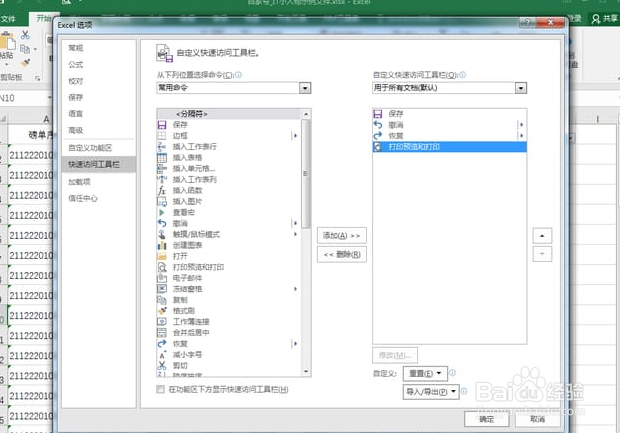Click 文件 tab in Excel window
Screen dimensions: 620x433
pos(9,19)
